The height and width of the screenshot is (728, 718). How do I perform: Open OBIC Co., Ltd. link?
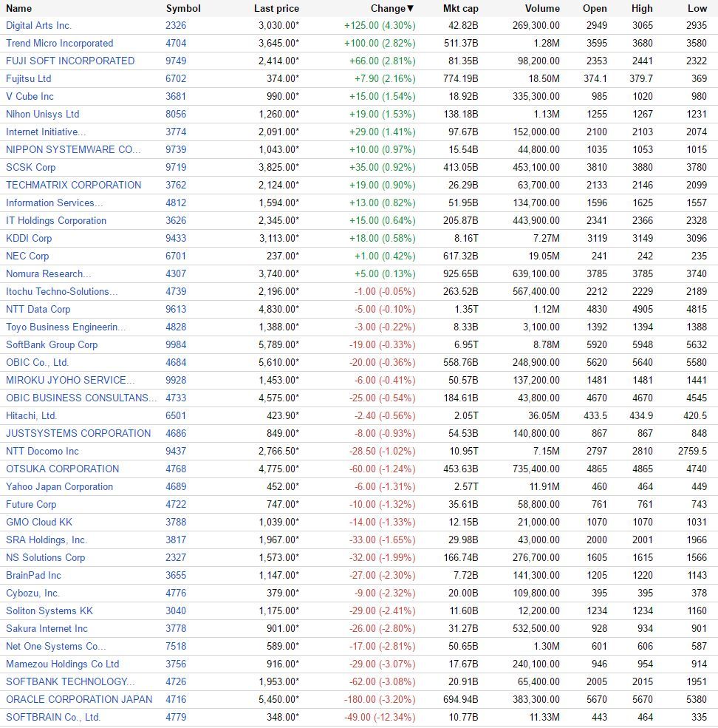[x=37, y=362]
